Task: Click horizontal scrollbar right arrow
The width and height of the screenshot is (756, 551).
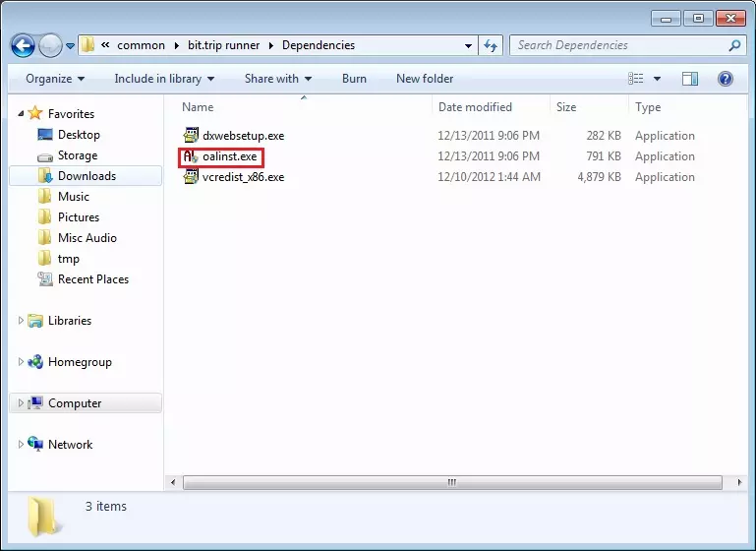Action: [x=739, y=482]
